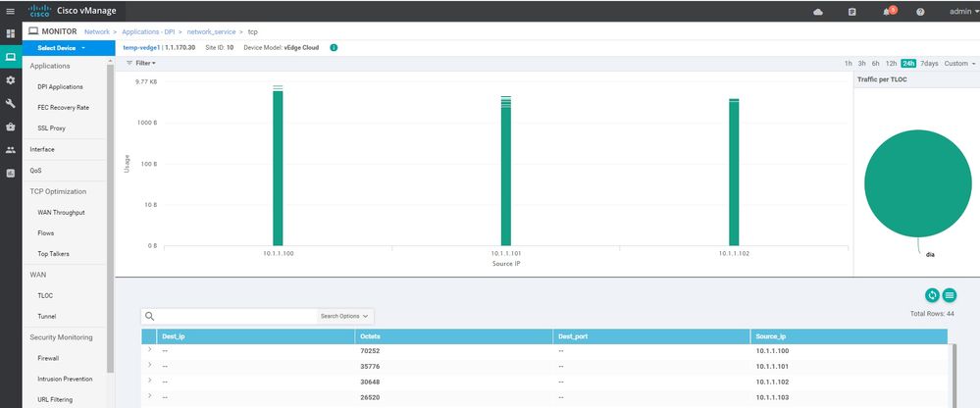Open Firewall in sidebar
The width and height of the screenshot is (980, 408).
click(48, 358)
